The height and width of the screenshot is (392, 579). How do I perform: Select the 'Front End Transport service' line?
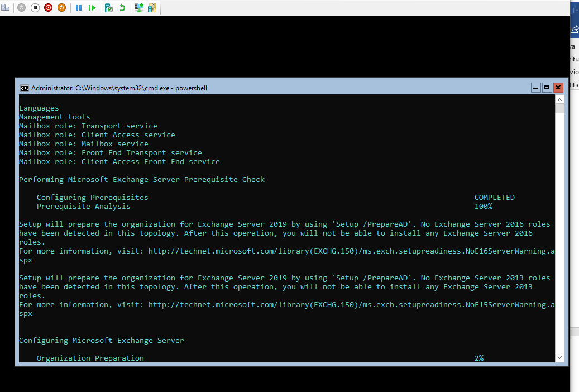pos(111,152)
